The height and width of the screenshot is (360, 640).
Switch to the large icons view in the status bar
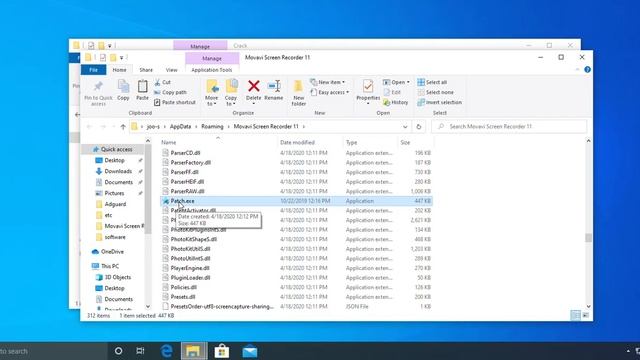point(585,315)
